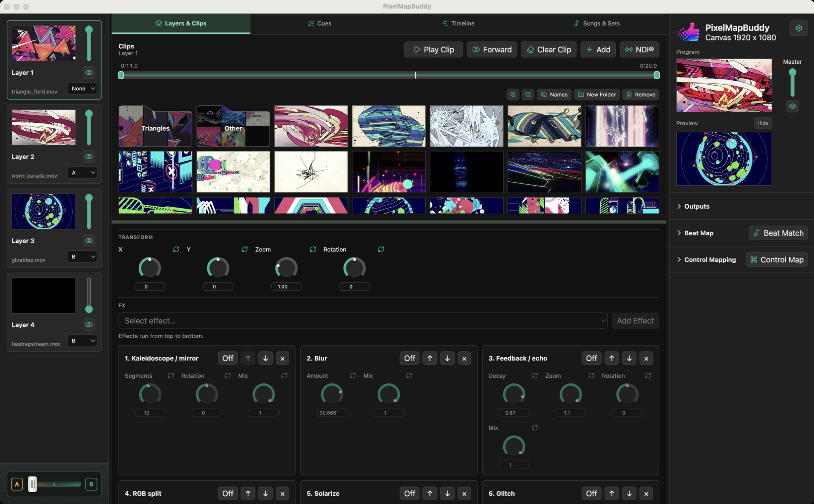Click the Master level slider handle
Image resolution: width=814 pixels, height=504 pixels.
point(793,72)
